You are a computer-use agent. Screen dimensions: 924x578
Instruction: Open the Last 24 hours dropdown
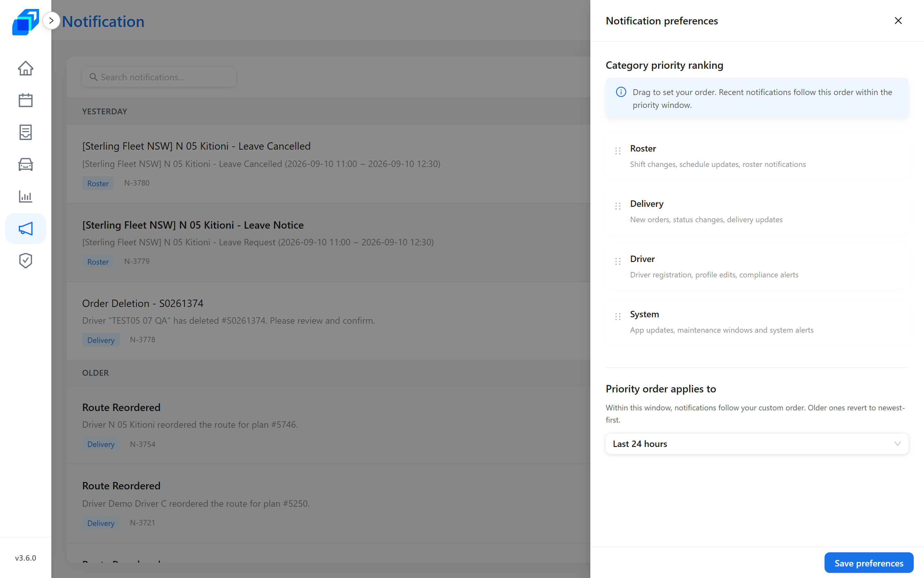click(x=757, y=444)
